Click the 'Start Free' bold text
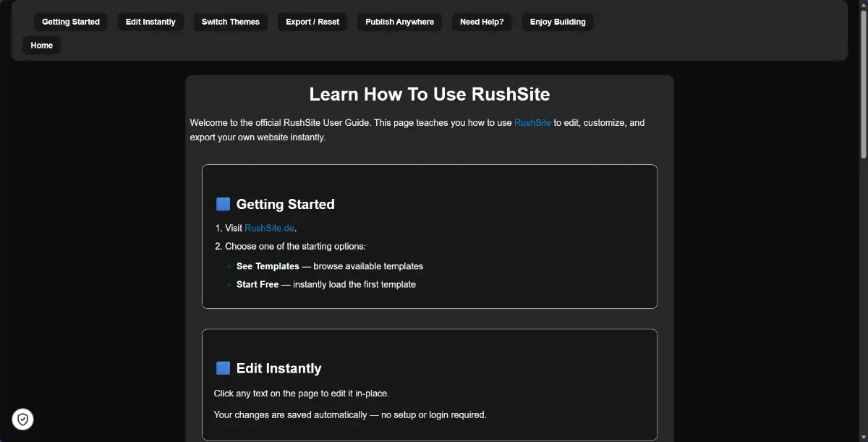868x442 pixels. 258,284
